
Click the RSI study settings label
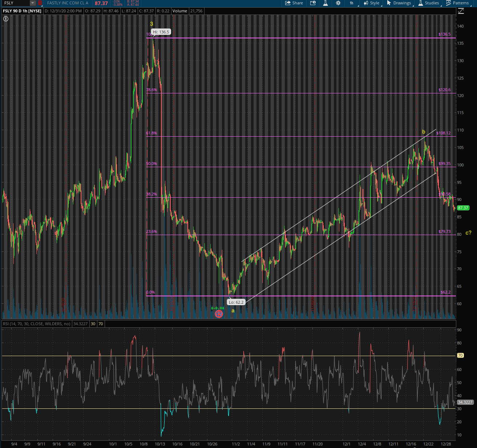tap(36, 324)
